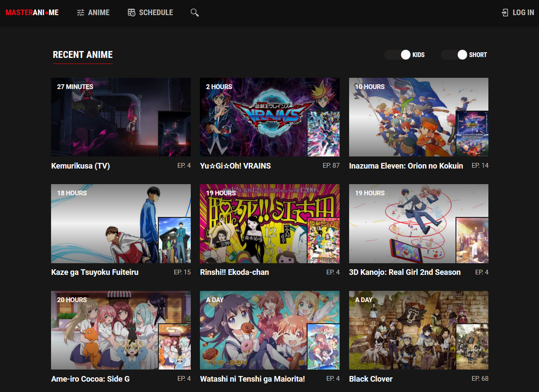The height and width of the screenshot is (392, 539).
Task: Open the Schedule menu item
Action: point(151,13)
